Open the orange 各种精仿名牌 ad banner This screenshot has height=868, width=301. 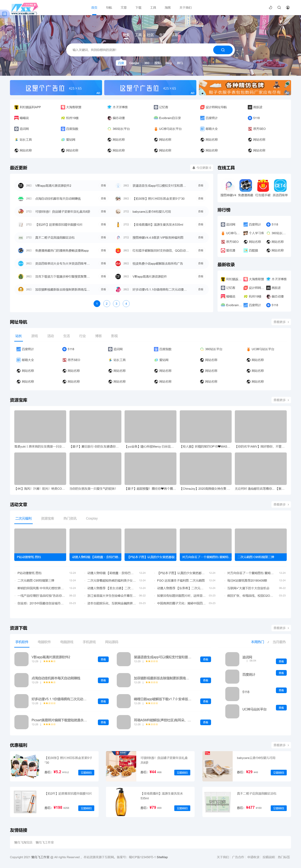(x=244, y=88)
